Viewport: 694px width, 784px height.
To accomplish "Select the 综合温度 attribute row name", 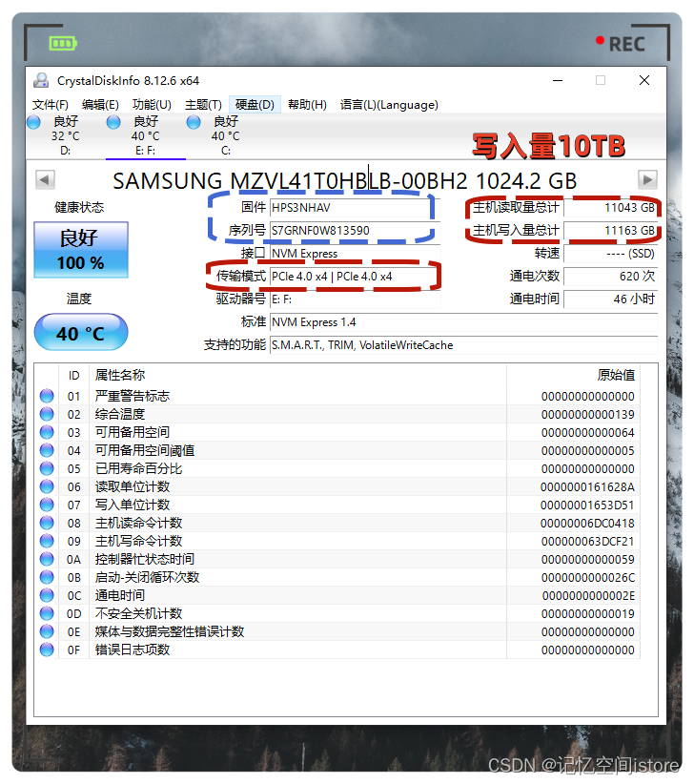I will click(x=120, y=414).
